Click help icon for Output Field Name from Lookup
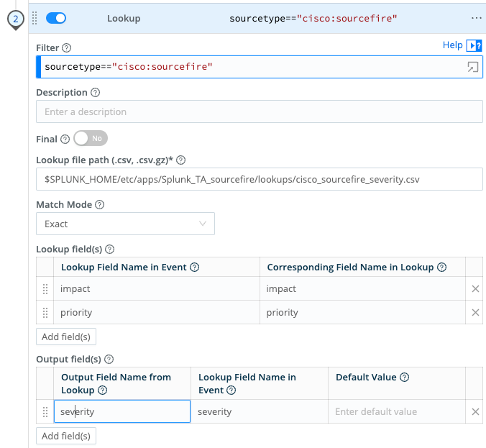 (103, 390)
